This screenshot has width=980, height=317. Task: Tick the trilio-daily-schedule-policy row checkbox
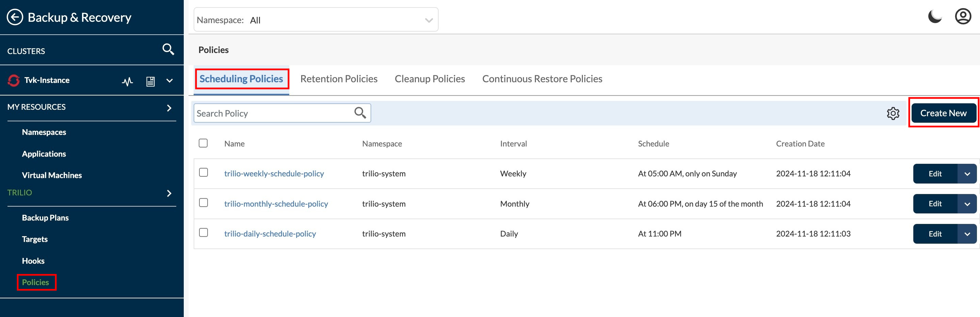[203, 233]
